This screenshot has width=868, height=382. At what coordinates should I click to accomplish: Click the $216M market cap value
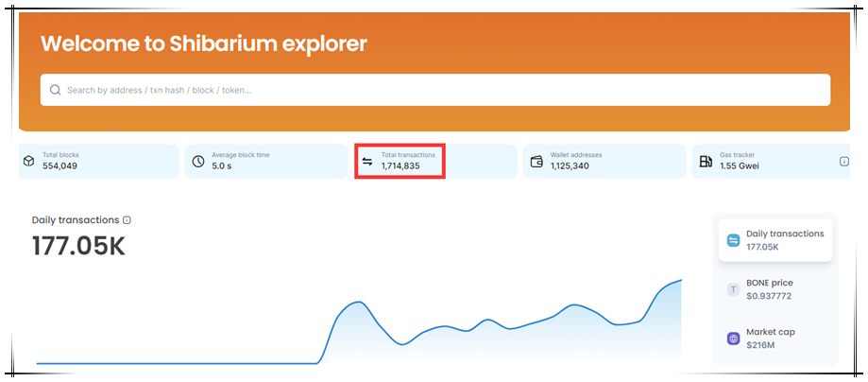click(760, 345)
